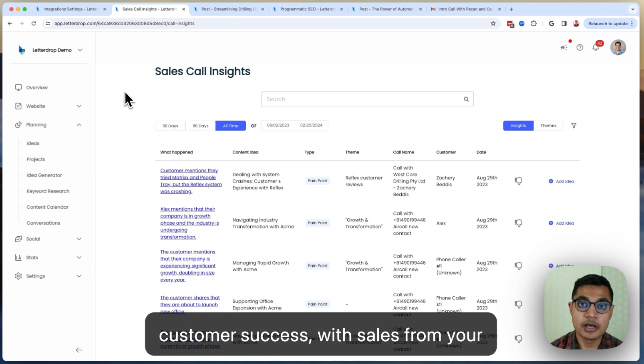Select the 90 Days range
The height and width of the screenshot is (364, 644).
[x=200, y=126]
